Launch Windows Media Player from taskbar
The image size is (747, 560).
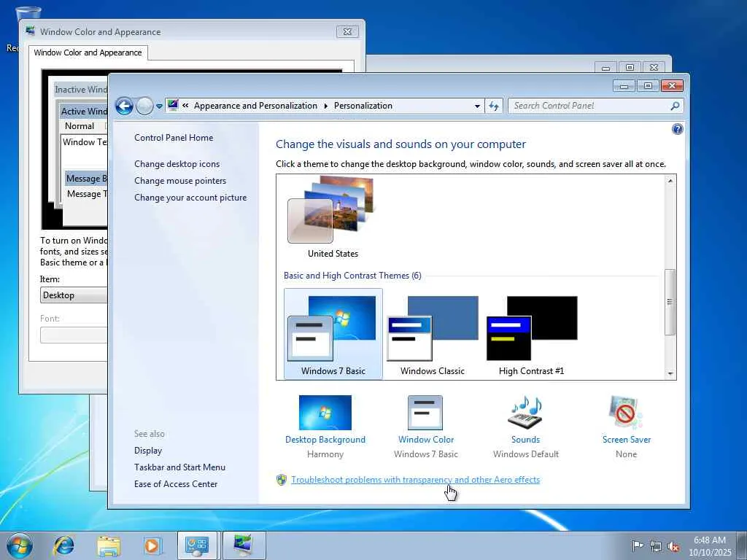pyautogui.click(x=152, y=545)
